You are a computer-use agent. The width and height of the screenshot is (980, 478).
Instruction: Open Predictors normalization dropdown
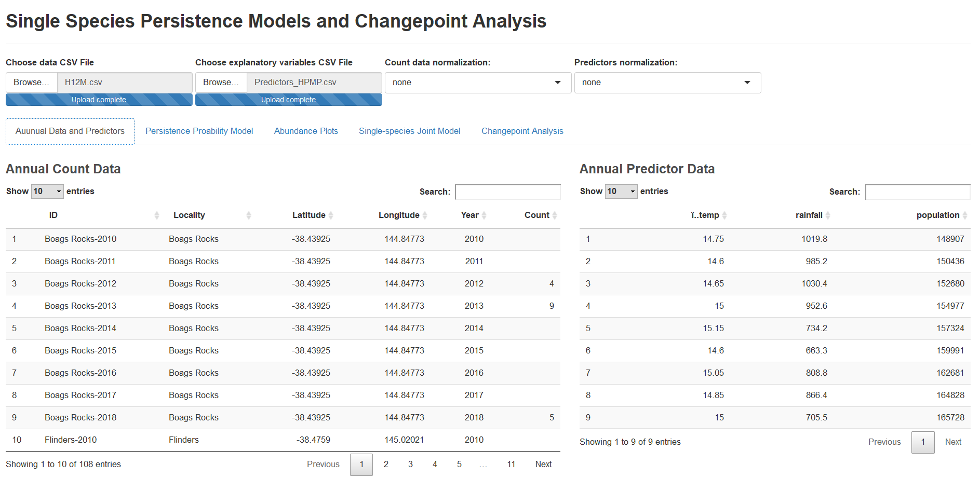[x=667, y=83]
